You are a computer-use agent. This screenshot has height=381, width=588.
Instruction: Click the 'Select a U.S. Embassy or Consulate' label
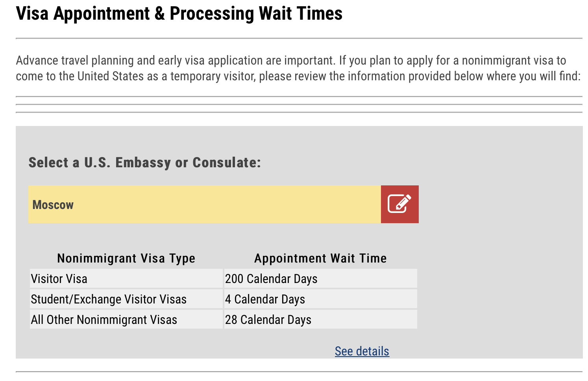(x=144, y=162)
